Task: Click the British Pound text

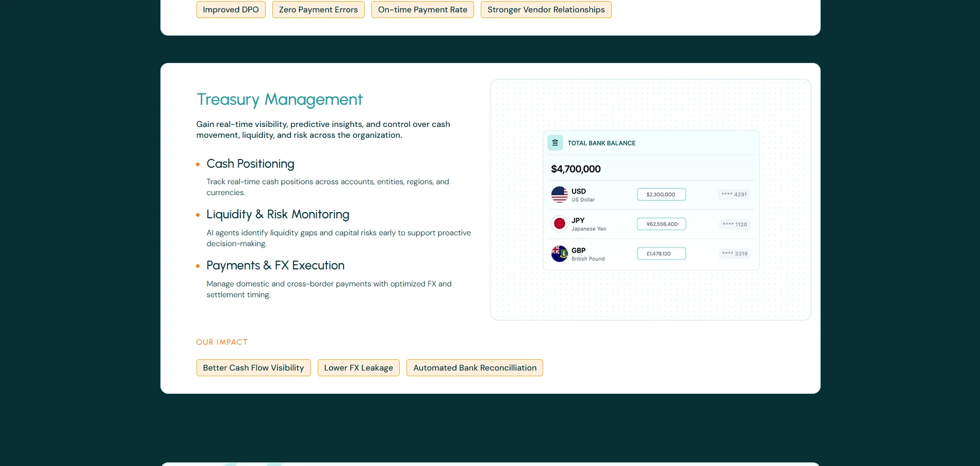Action: (x=588, y=259)
